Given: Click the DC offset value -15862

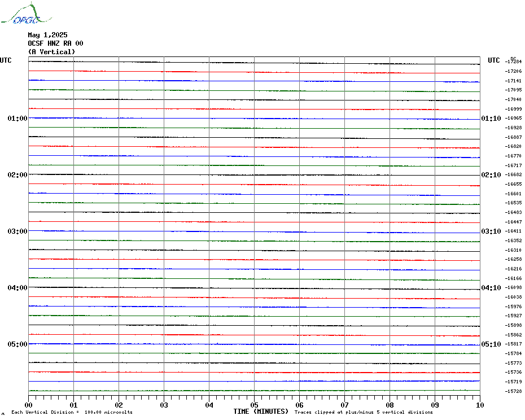Looking at the screenshot, I should point(513,335).
